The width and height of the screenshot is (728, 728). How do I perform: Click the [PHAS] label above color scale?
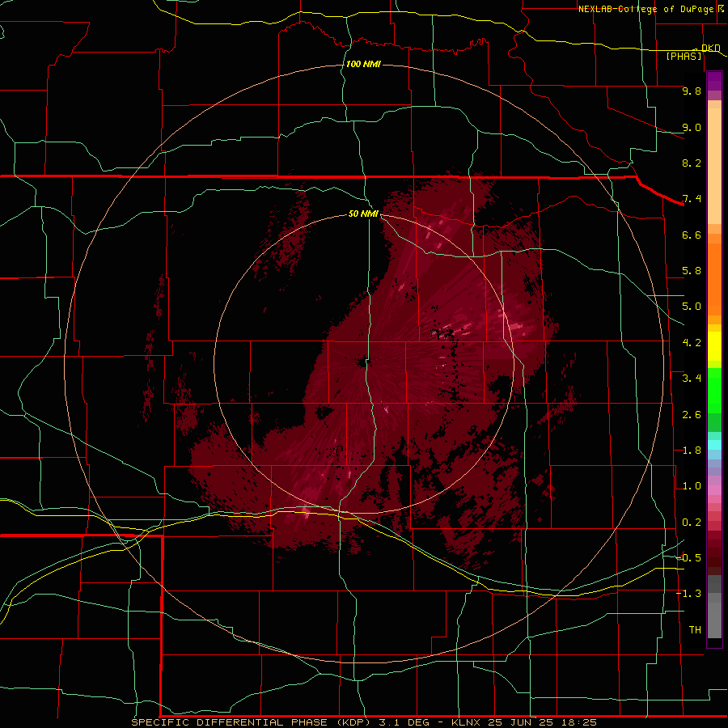click(x=684, y=56)
